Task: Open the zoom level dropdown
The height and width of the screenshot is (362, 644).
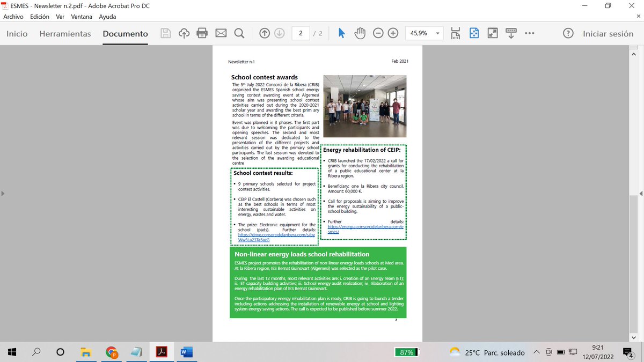Action: point(438,33)
